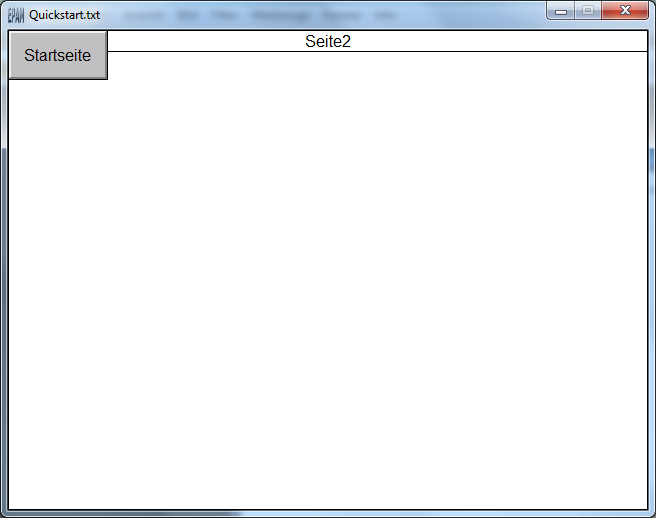Minimize the Quickstart.txt window
The width and height of the screenshot is (656, 518).
(x=561, y=10)
